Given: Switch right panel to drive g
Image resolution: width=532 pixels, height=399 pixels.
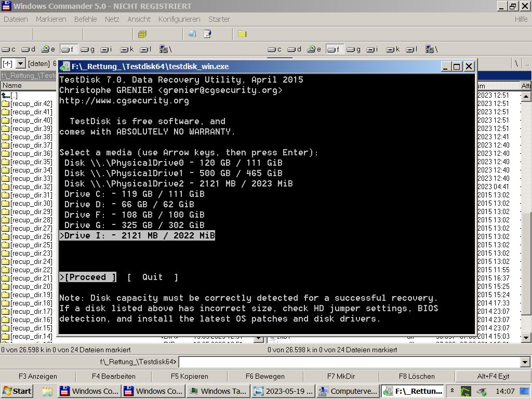Looking at the screenshot, I should click(x=353, y=49).
